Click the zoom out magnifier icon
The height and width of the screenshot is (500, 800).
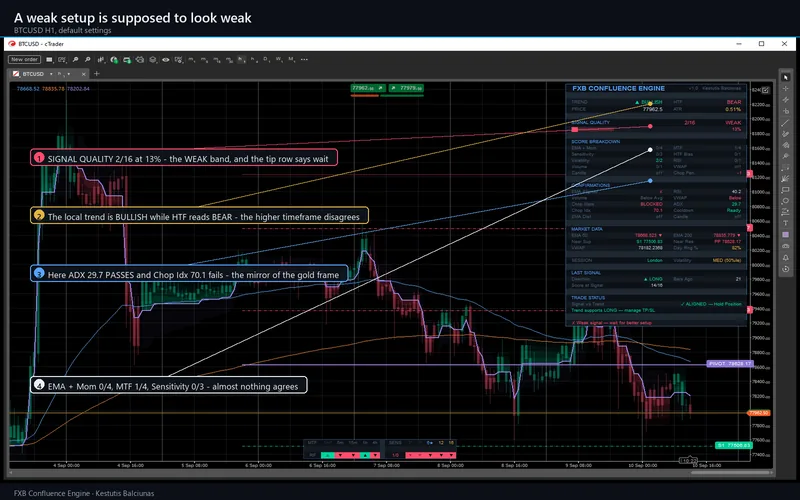(87, 60)
